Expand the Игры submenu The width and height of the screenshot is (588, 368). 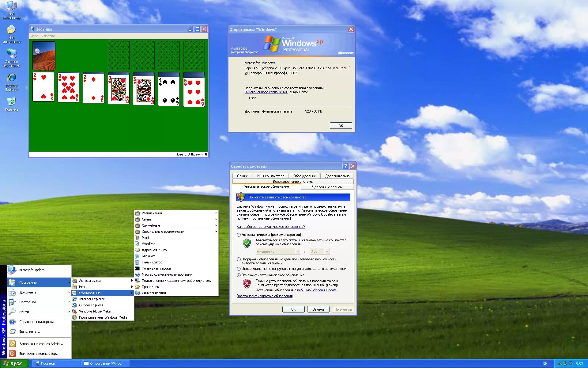[x=83, y=286]
